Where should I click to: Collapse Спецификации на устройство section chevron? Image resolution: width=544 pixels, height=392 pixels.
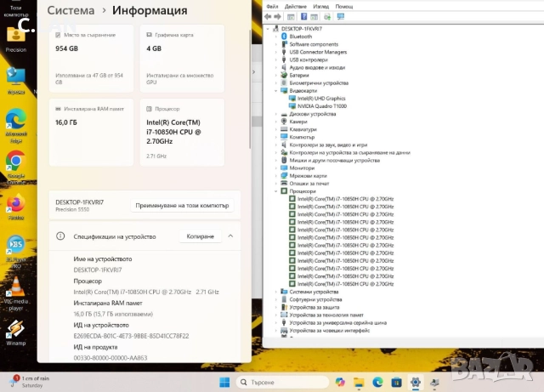point(230,236)
